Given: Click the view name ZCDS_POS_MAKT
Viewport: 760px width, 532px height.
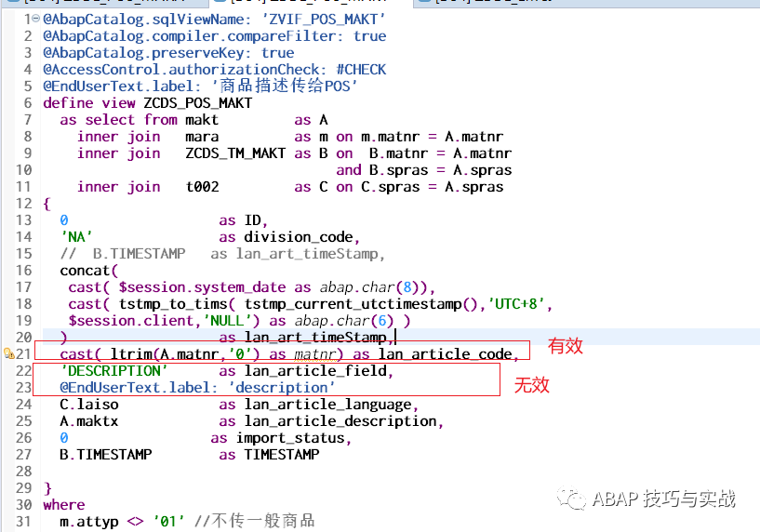Looking at the screenshot, I should coord(198,103).
